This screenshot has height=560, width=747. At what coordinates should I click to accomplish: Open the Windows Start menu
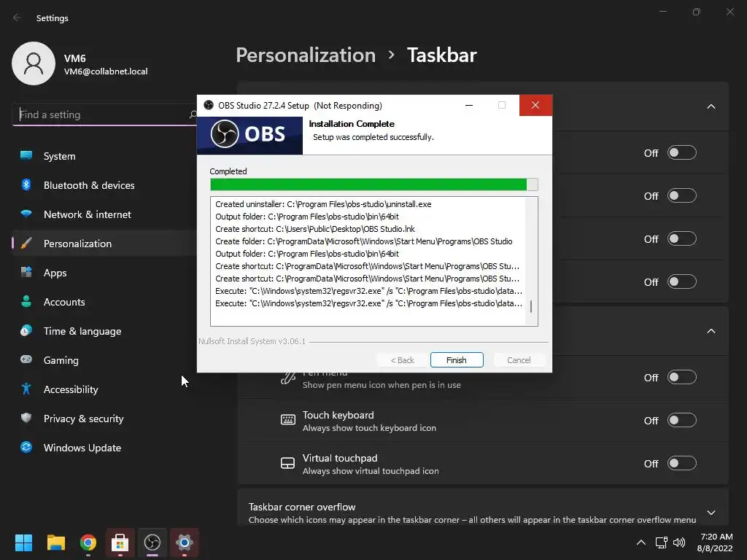point(23,542)
